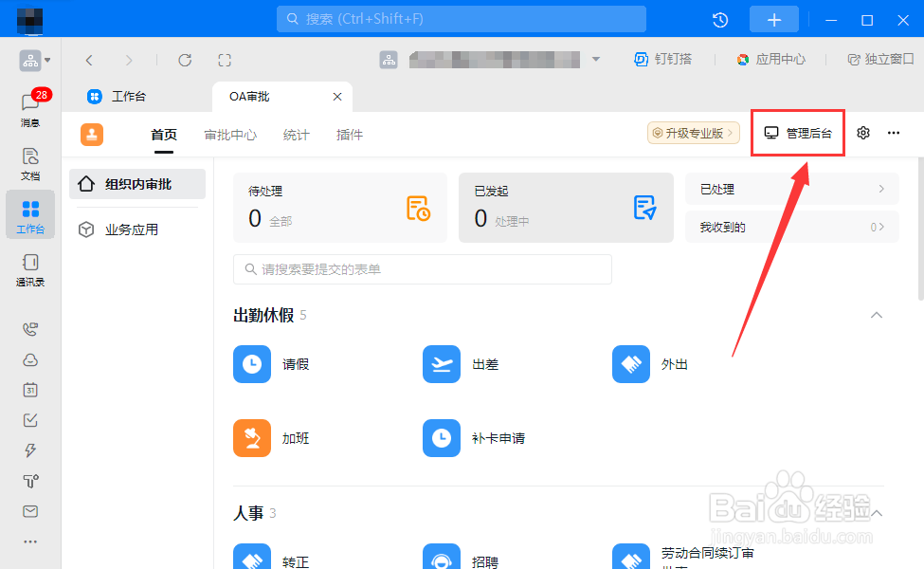The image size is (924, 569).
Task: Go back with the left arrow
Action: (89, 60)
